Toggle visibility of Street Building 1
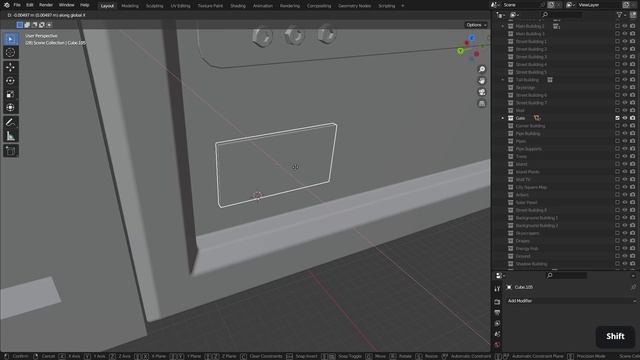The height and width of the screenshot is (360, 640). 625,41
